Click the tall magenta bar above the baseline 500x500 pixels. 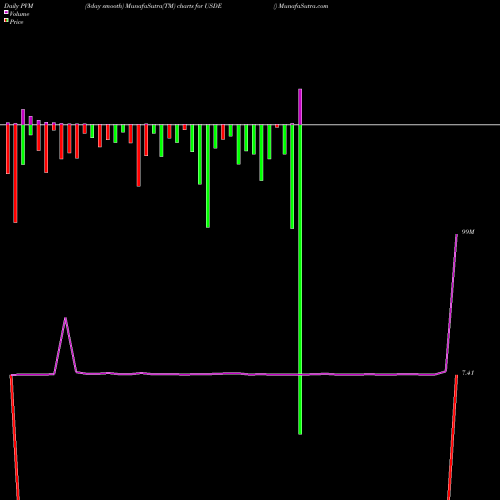click(300, 107)
